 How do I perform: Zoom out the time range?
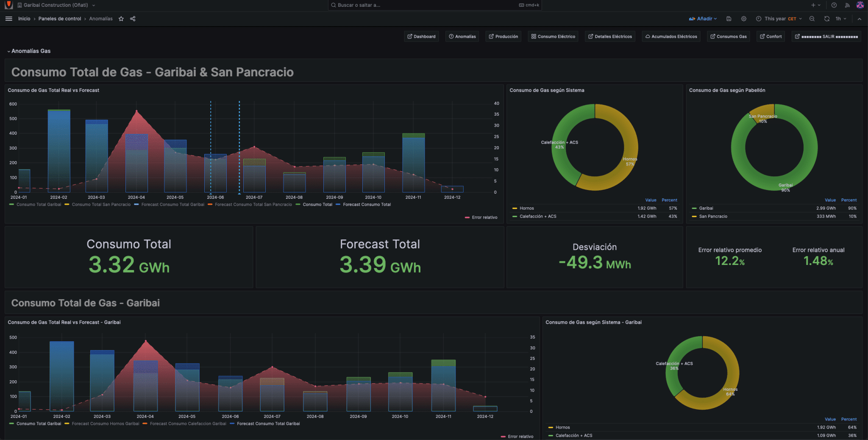pos(812,19)
